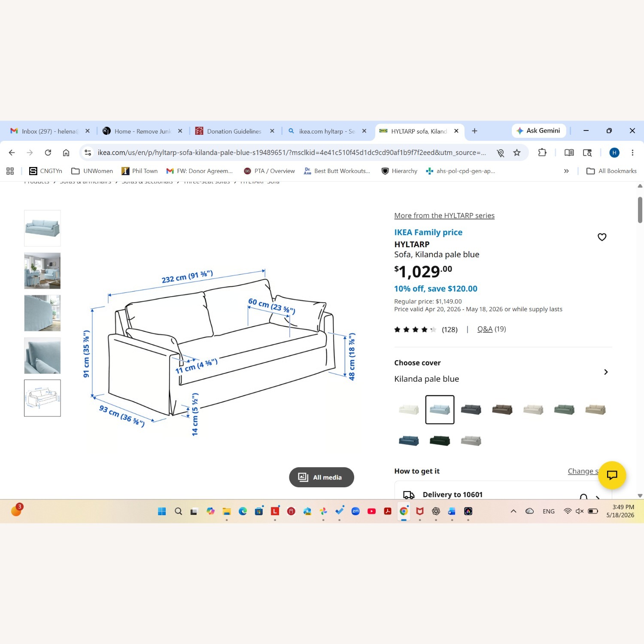Open the Hierarchy bookmark
This screenshot has width=644, height=644.
tap(399, 171)
